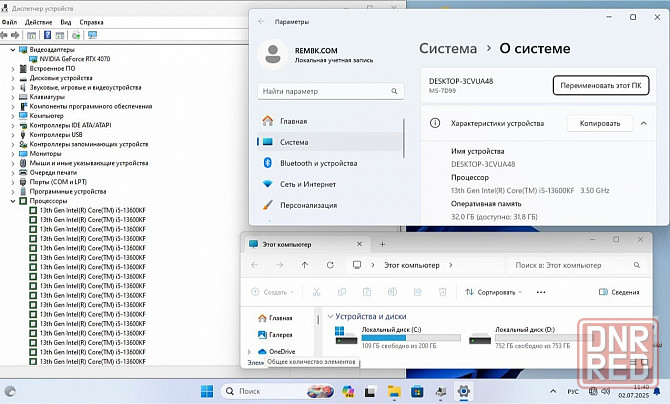
Task: Open Галерея in Explorer sidebar
Action: (x=275, y=335)
